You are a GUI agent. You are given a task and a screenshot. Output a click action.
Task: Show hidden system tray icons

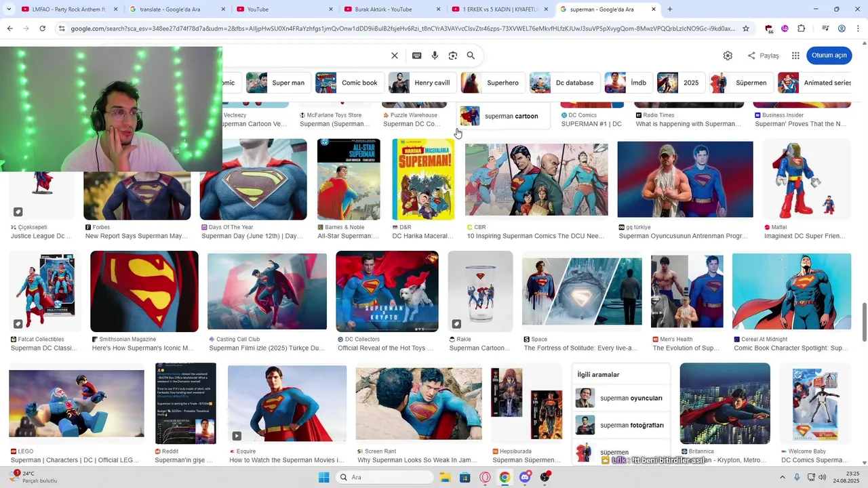[x=782, y=477]
